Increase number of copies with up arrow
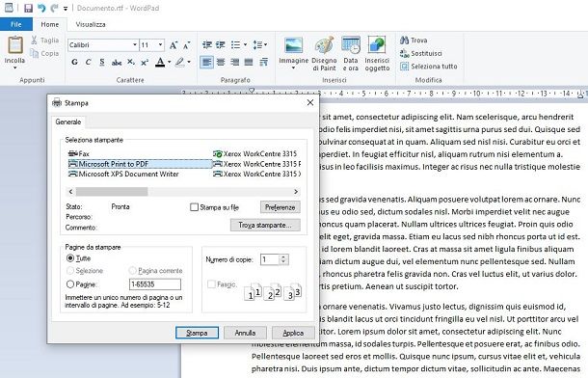Image resolution: width=588 pixels, height=378 pixels. (x=283, y=256)
